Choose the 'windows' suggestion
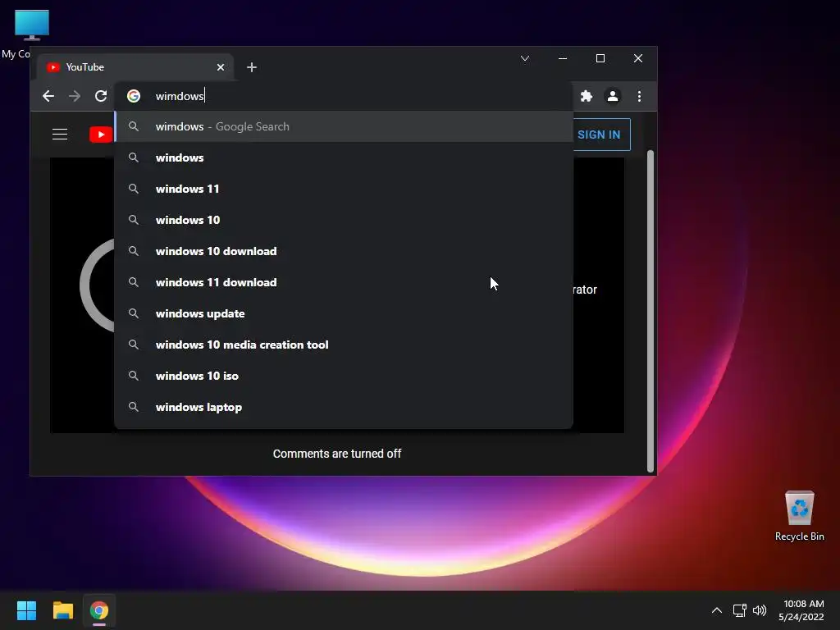 click(344, 157)
